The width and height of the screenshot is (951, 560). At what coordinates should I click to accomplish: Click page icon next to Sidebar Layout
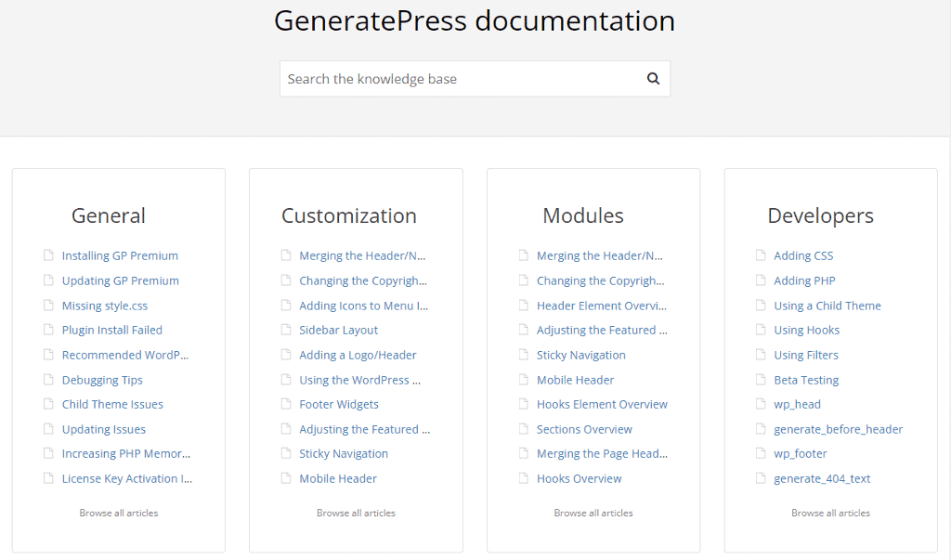pyautogui.click(x=286, y=330)
